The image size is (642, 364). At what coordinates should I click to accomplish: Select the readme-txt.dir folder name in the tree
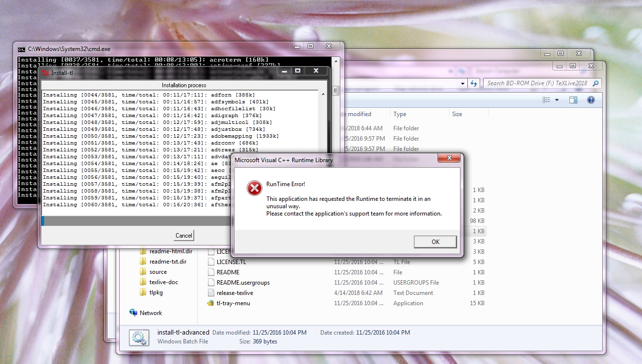click(168, 262)
